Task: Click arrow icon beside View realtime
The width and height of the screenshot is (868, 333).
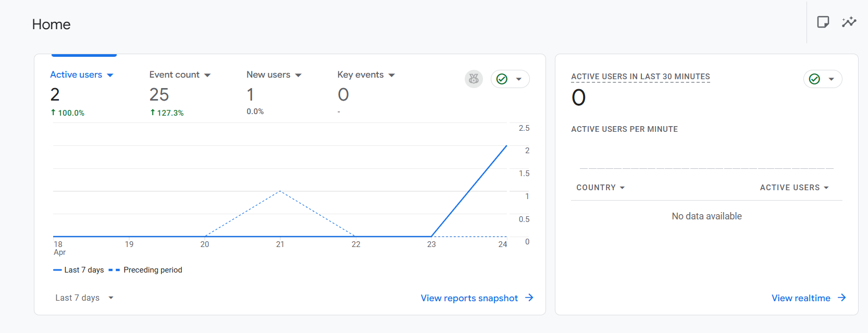Action: [x=842, y=298]
